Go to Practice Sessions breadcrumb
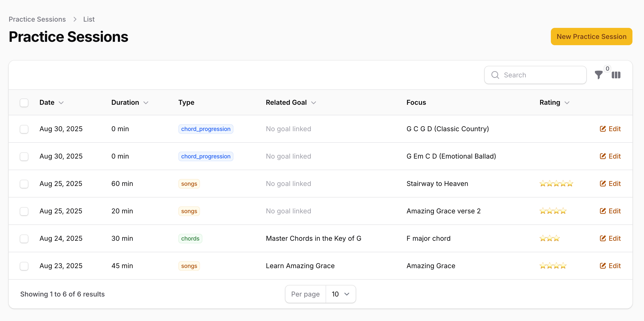This screenshot has width=644, height=321. [x=37, y=19]
